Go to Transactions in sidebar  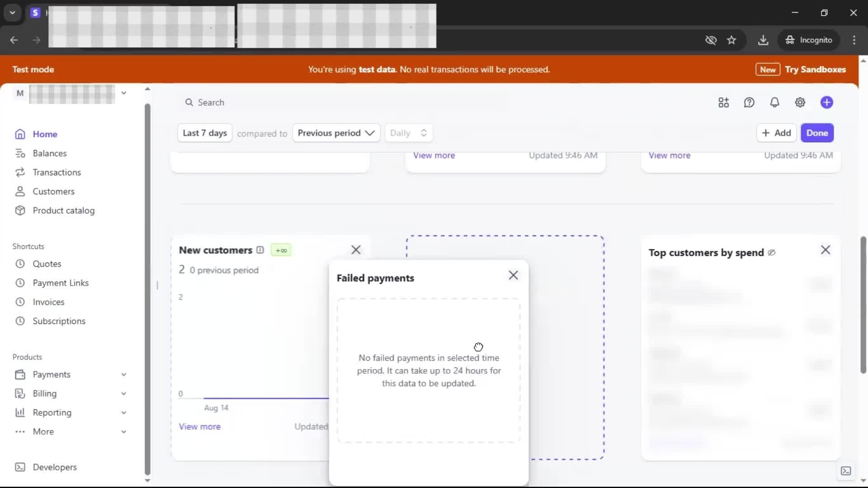[x=57, y=172]
